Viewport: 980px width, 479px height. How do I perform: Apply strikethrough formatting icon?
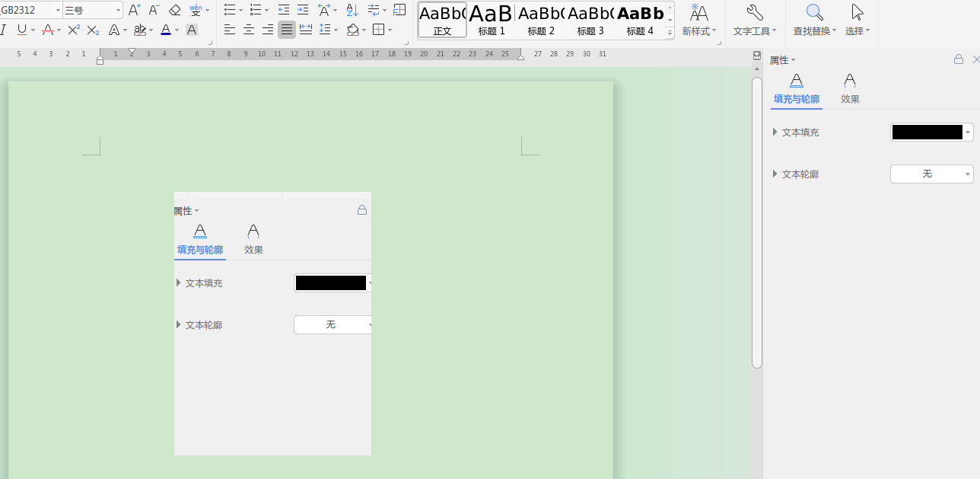(48, 30)
